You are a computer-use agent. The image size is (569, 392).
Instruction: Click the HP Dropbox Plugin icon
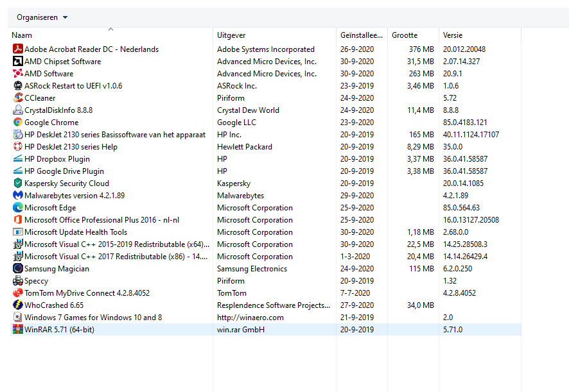[x=18, y=159]
